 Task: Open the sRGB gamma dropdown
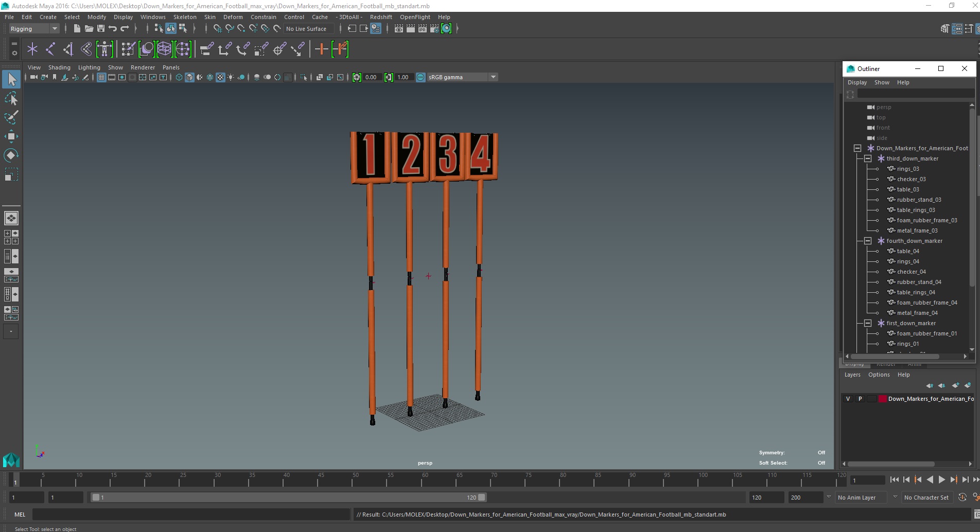pyautogui.click(x=462, y=77)
